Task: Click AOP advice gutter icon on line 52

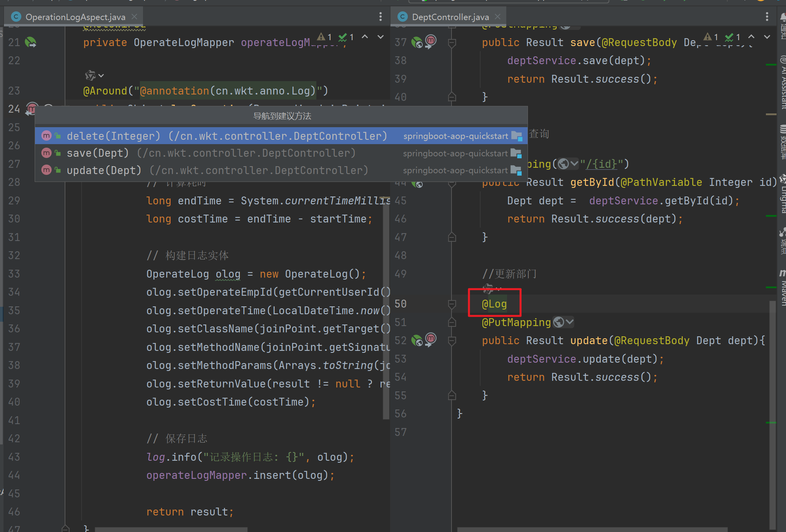Action: pyautogui.click(x=431, y=339)
